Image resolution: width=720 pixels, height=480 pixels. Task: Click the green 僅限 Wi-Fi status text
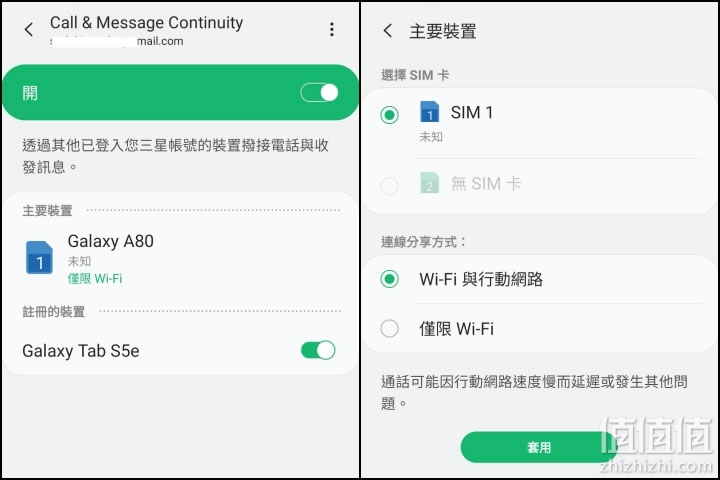95,278
